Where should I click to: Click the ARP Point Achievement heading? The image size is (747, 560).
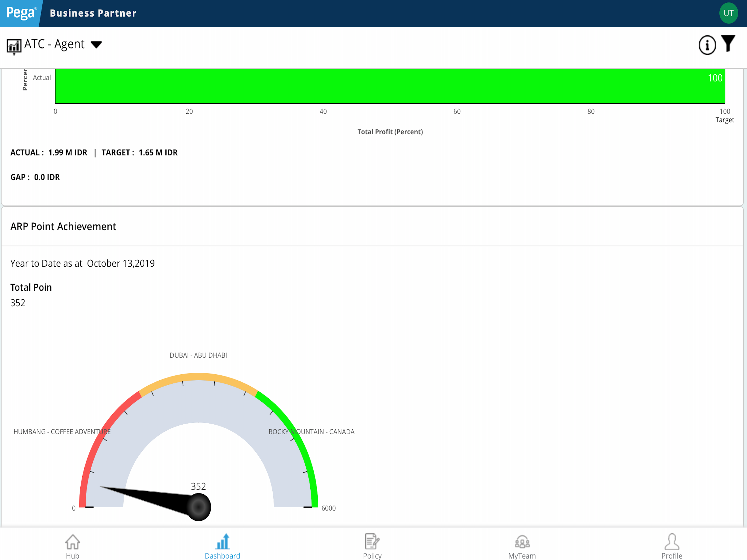63,226
